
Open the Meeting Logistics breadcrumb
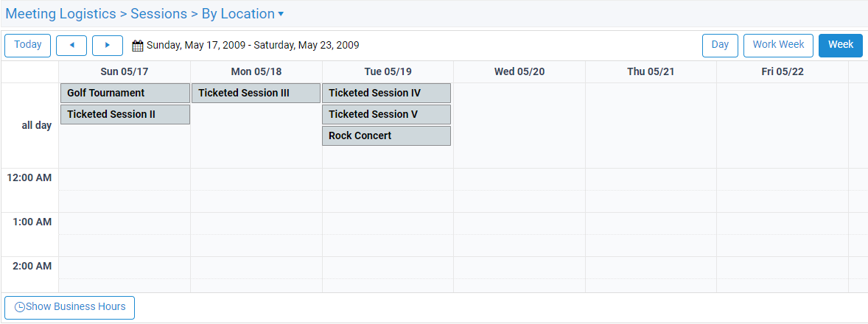[61, 14]
